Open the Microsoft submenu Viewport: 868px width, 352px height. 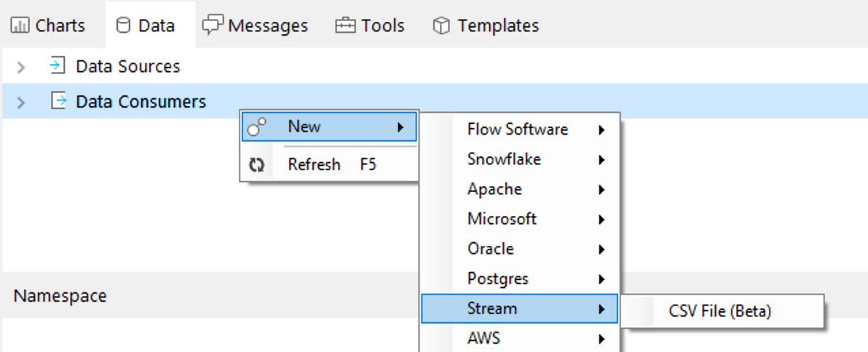click(x=519, y=220)
